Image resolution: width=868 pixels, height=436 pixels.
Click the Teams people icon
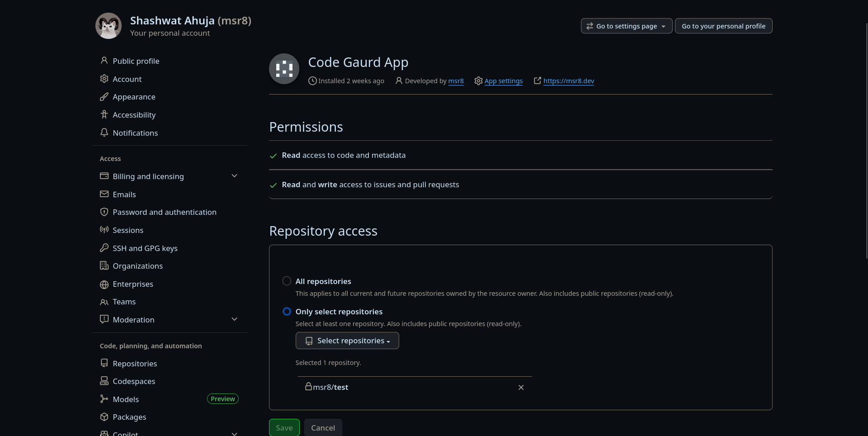coord(104,302)
